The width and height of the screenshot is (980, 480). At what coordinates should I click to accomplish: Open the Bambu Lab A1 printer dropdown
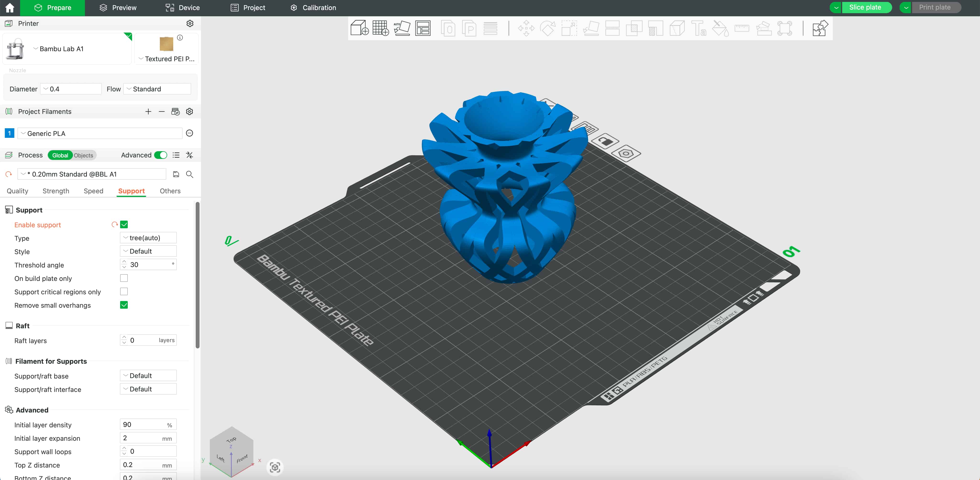(x=67, y=49)
